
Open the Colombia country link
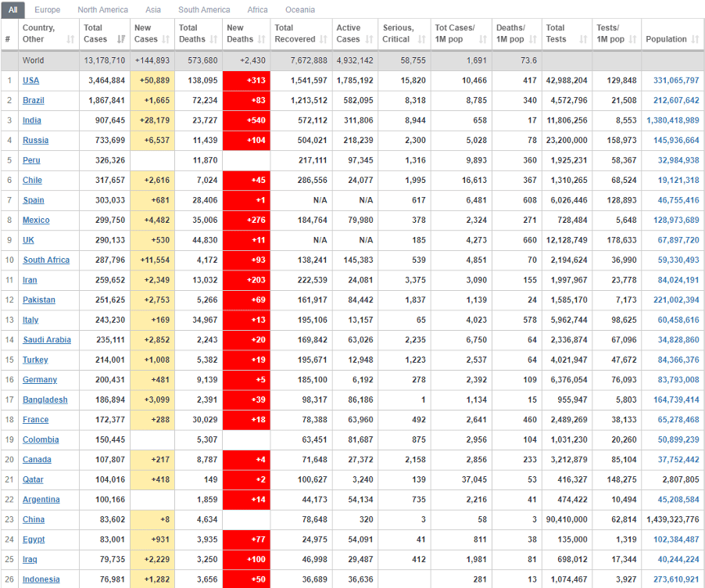[41, 439]
